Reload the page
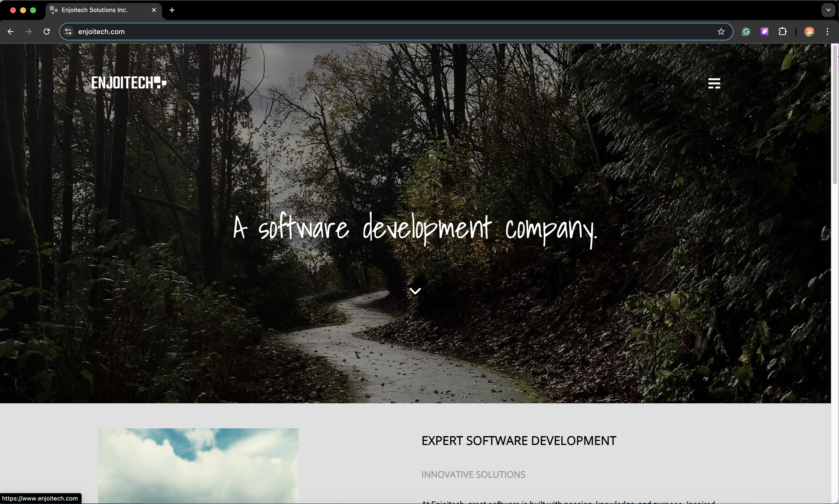 (x=47, y=32)
